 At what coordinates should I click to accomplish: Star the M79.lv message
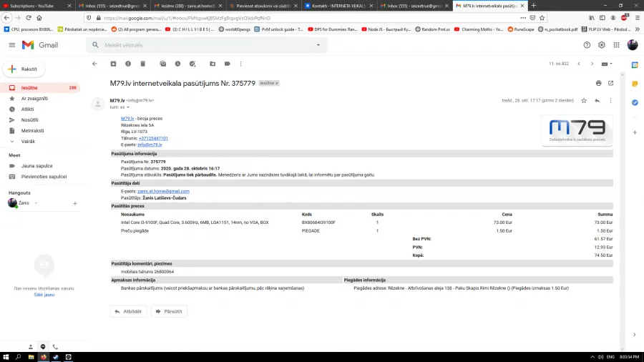(584, 101)
